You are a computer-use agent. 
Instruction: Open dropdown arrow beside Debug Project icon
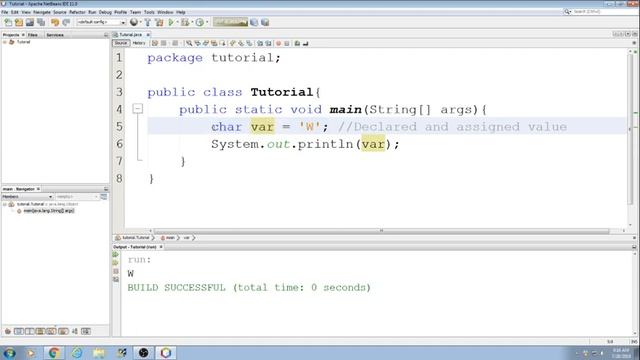coord(192,22)
